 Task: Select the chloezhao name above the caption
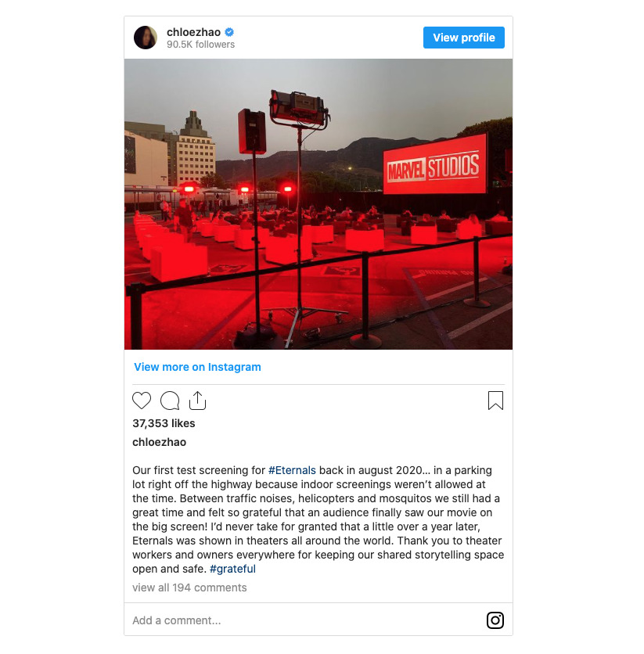pos(159,442)
